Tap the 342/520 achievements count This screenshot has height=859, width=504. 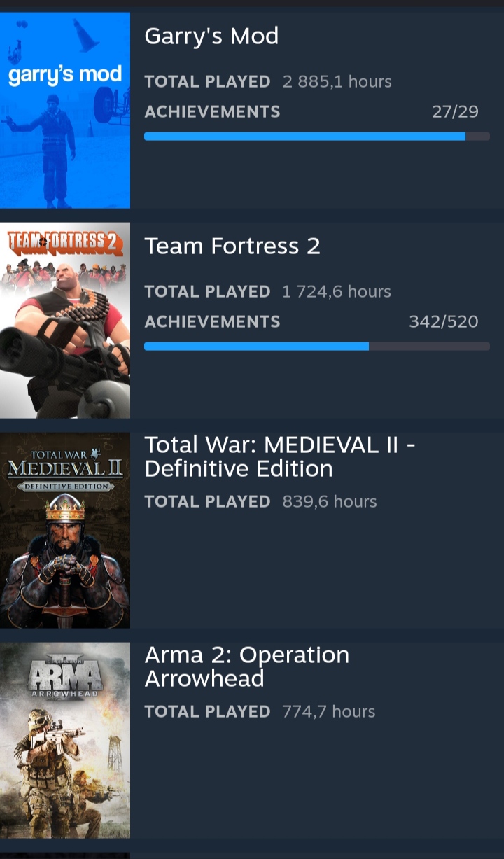[x=444, y=322]
